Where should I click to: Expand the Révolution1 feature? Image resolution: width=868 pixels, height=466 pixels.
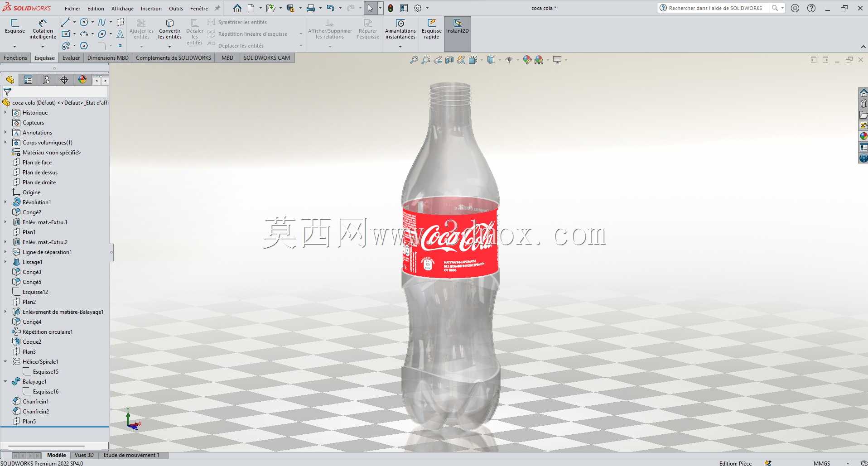click(5, 202)
